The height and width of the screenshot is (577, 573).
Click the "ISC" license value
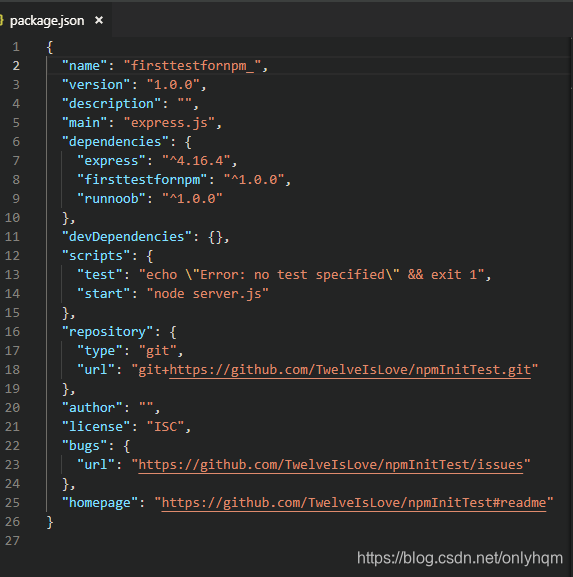click(166, 427)
